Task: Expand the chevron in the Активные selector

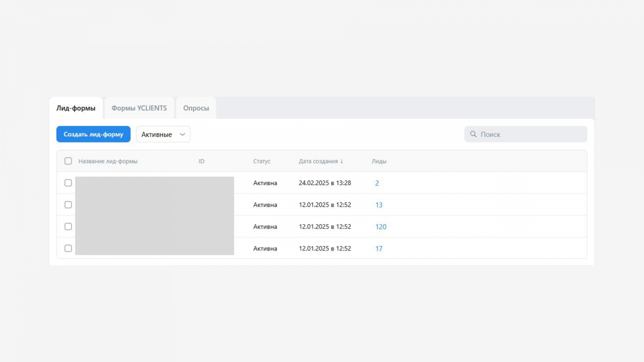Action: coord(182,134)
